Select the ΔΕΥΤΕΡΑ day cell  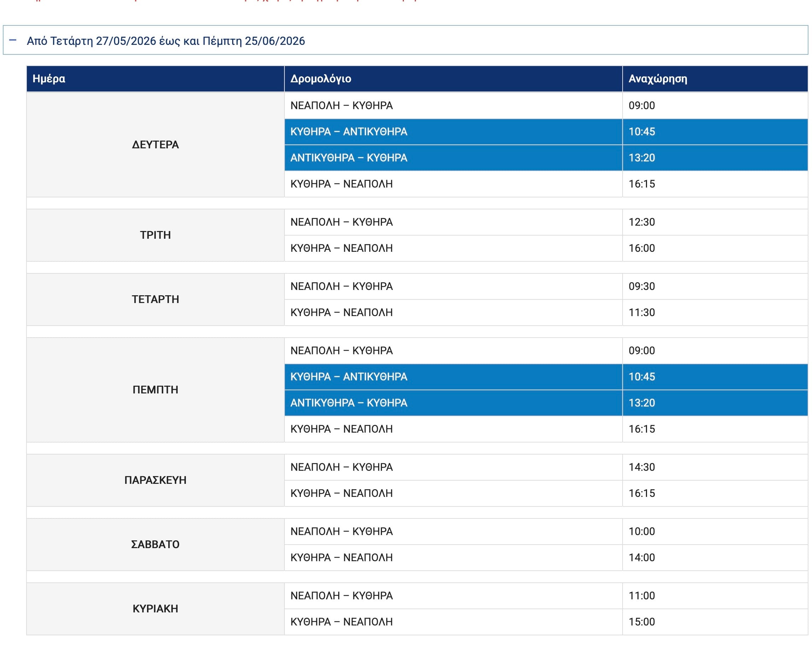coord(155,144)
